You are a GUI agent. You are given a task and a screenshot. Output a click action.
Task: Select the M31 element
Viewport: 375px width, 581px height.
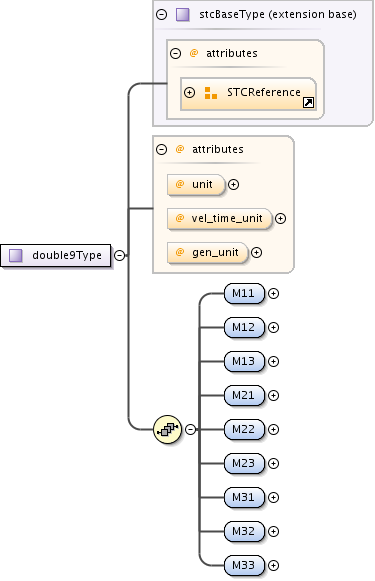pyautogui.click(x=245, y=497)
